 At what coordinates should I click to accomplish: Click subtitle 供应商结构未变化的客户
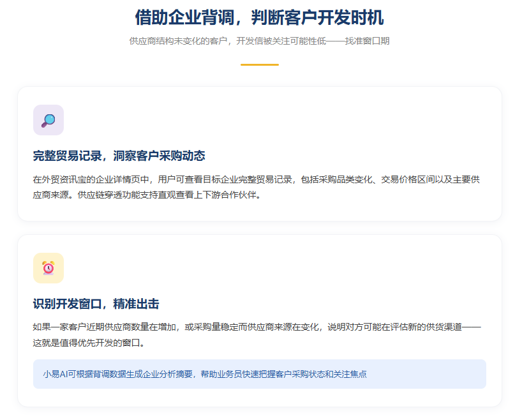click(259, 41)
